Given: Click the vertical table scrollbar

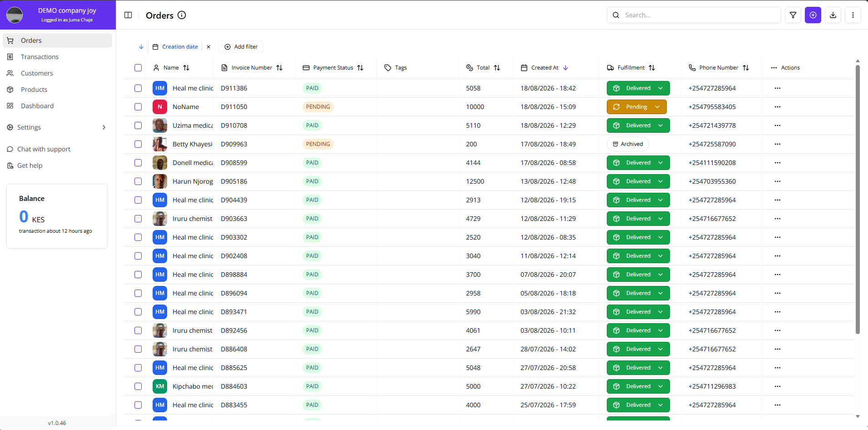Looking at the screenshot, I should [858, 199].
